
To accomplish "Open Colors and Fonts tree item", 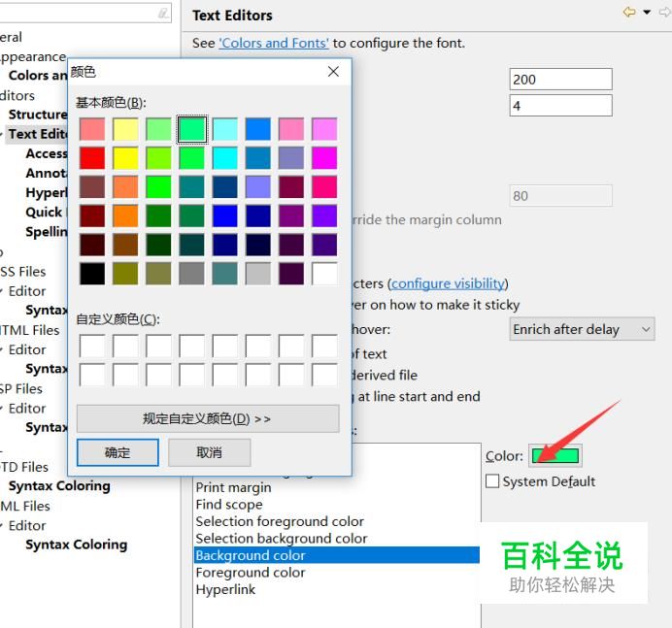I will click(x=38, y=76).
